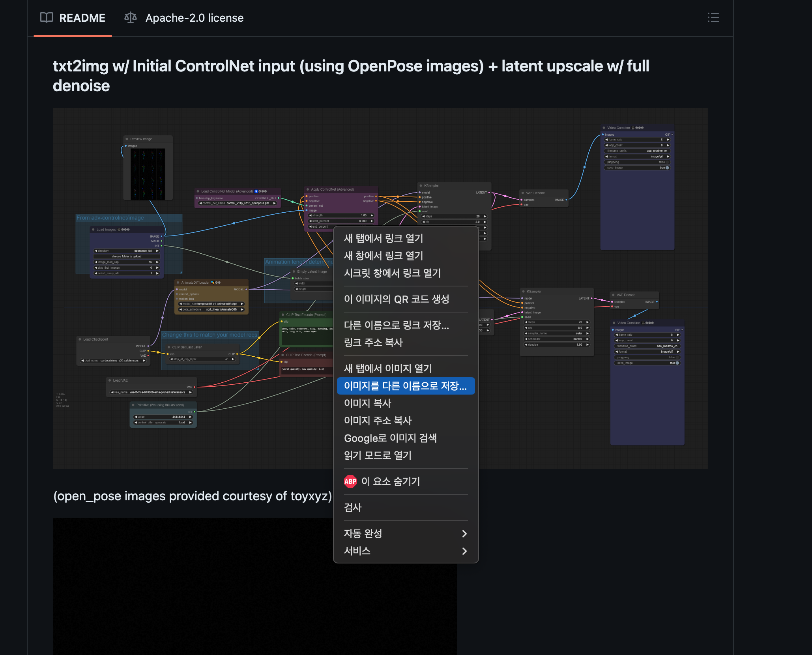
Task: Toggle pingpong in top Video Combine node
Action: coord(667,162)
